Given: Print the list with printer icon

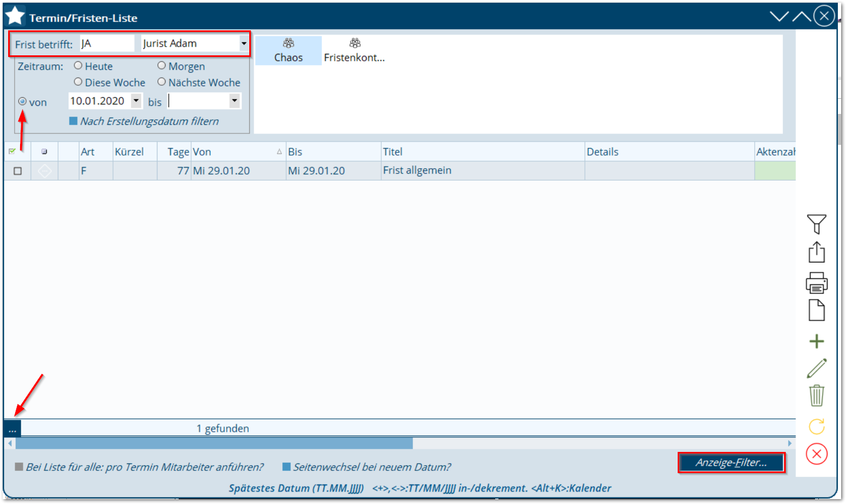Looking at the screenshot, I should tap(816, 283).
